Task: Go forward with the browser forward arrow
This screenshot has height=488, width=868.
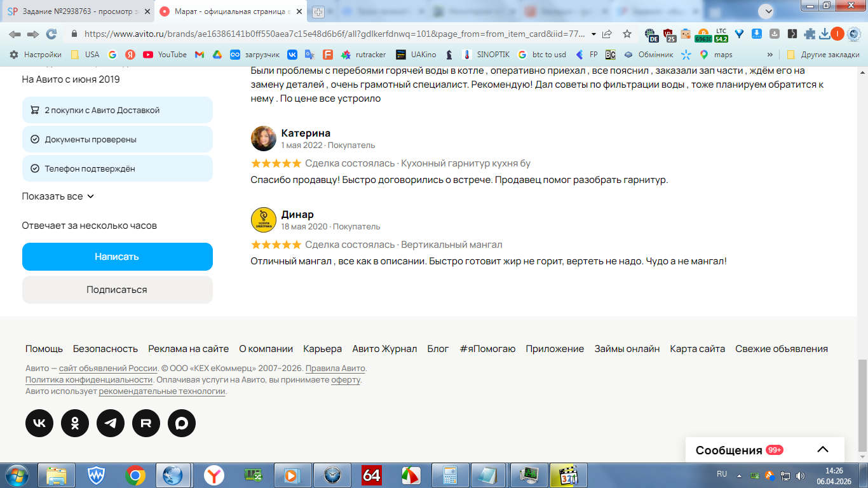Action: click(x=33, y=34)
